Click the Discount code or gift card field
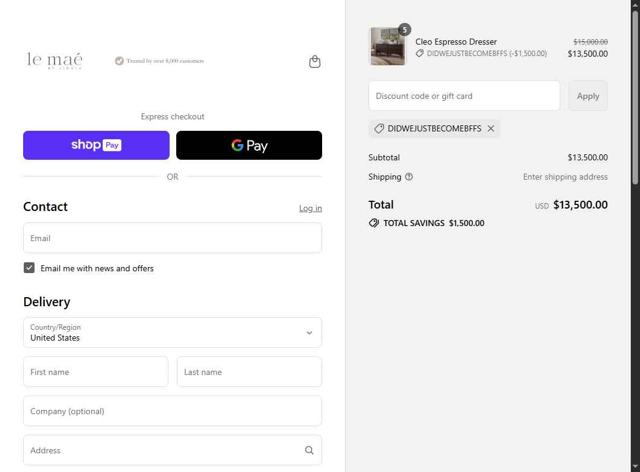 (x=464, y=96)
